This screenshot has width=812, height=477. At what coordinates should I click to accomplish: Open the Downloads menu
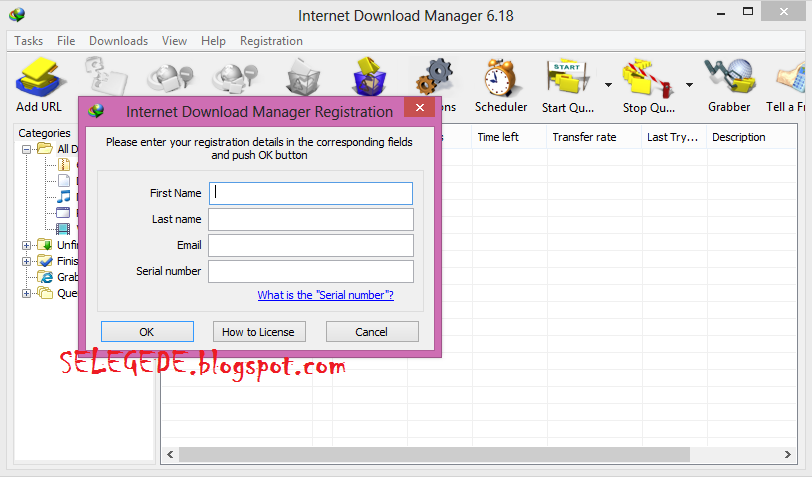[x=118, y=41]
